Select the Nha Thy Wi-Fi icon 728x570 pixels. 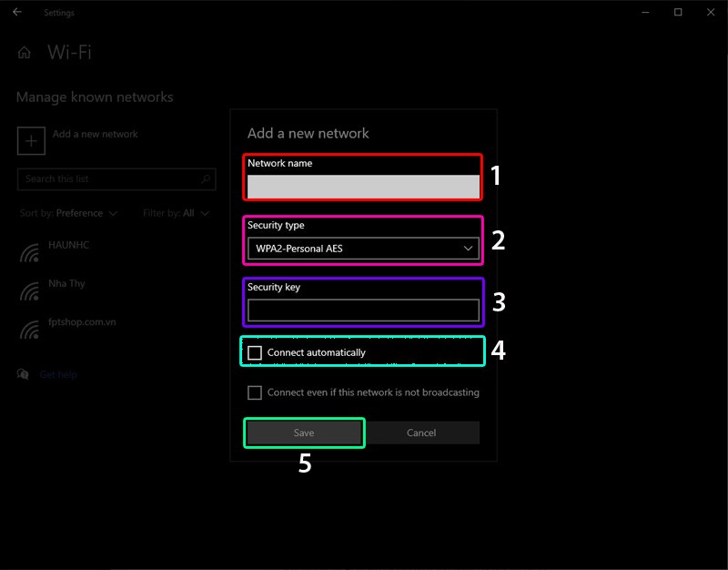click(29, 291)
